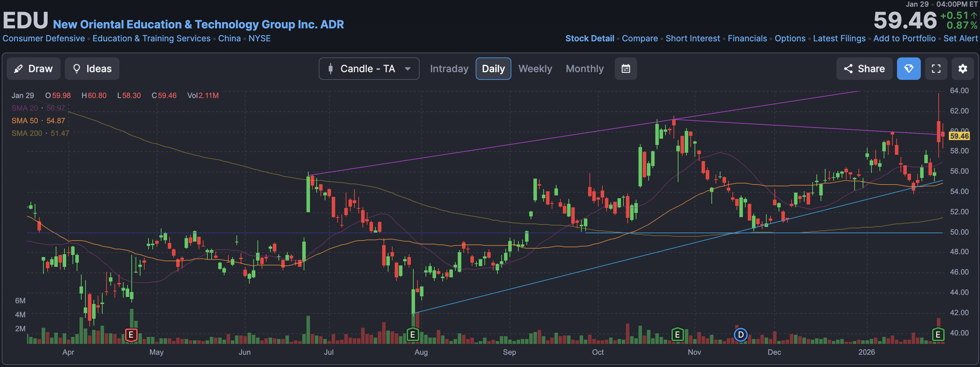Toggle fullscreen chart mode
The width and height of the screenshot is (980, 367).
point(936,69)
